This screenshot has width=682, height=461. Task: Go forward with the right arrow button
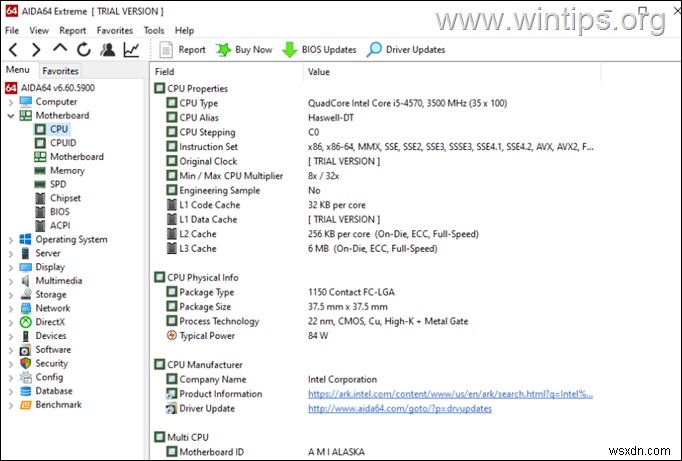coord(36,50)
